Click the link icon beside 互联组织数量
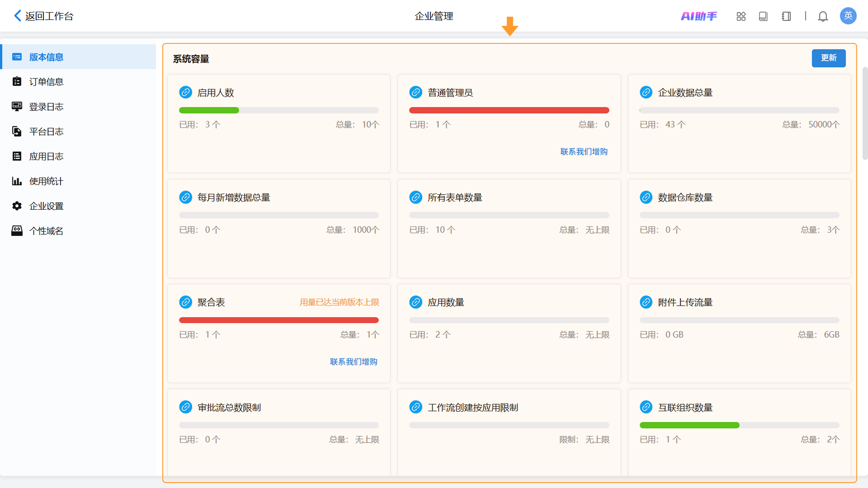This screenshot has width=868, height=488. click(x=646, y=407)
